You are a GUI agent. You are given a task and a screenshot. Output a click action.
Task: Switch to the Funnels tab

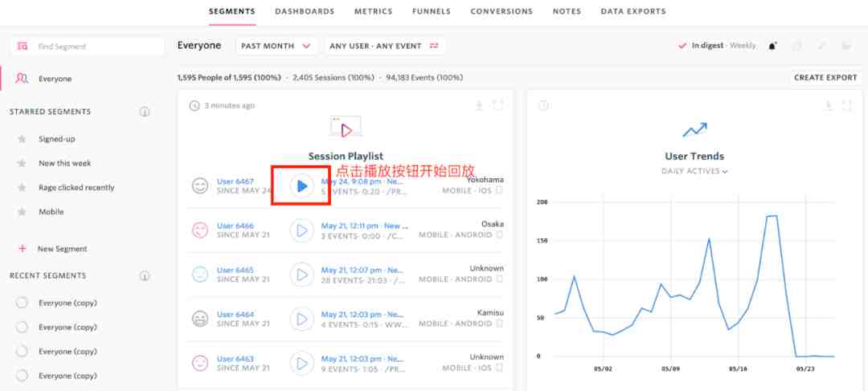point(432,11)
